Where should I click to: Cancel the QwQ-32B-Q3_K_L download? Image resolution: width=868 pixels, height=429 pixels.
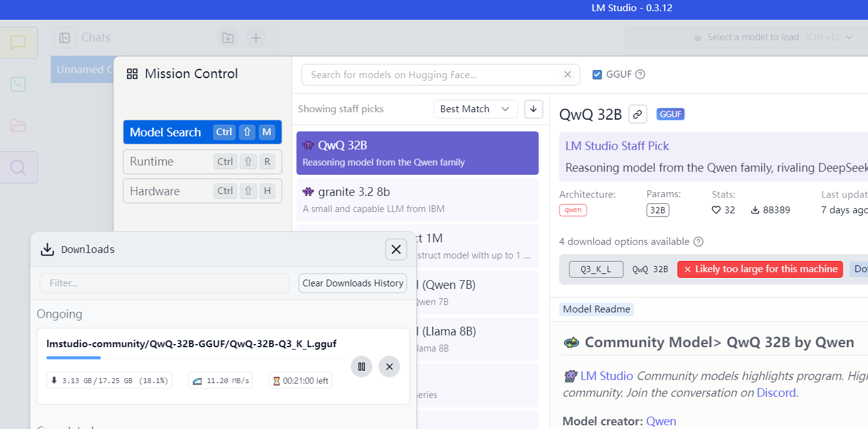click(x=390, y=366)
